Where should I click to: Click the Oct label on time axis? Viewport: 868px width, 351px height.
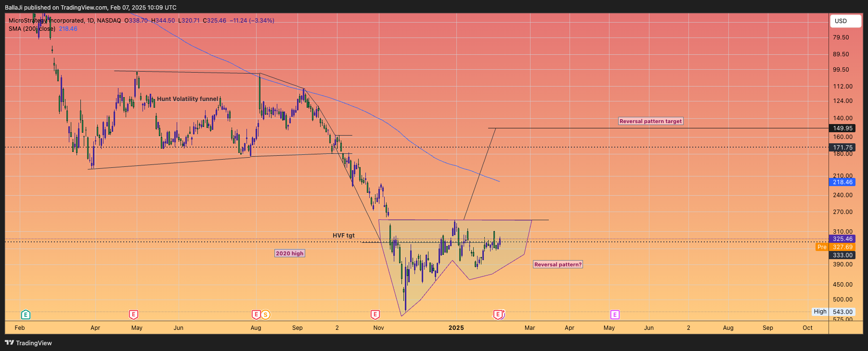click(x=807, y=328)
